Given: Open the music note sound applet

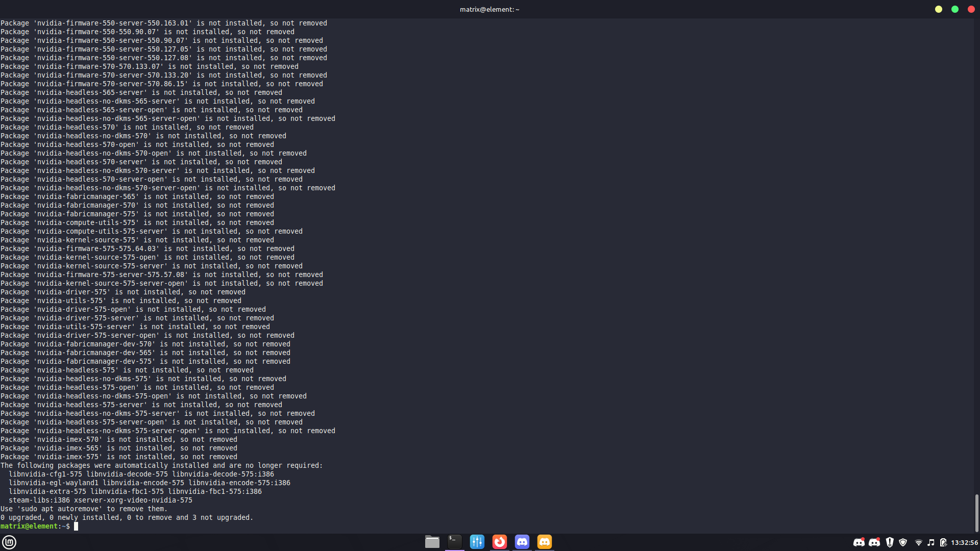Looking at the screenshot, I should point(931,542).
